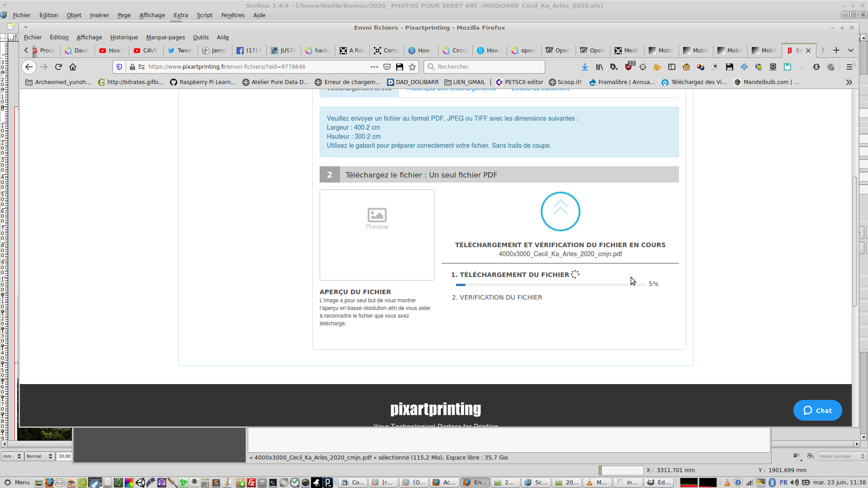
Task: Reload the page with the refresh icon
Action: pyautogui.click(x=58, y=67)
